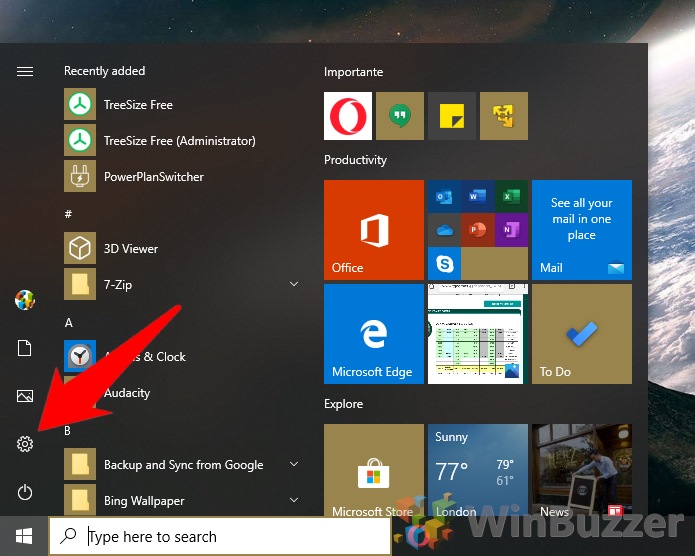Image resolution: width=695 pixels, height=556 pixels.
Task: Click the user account avatar icon
Action: click(25, 300)
